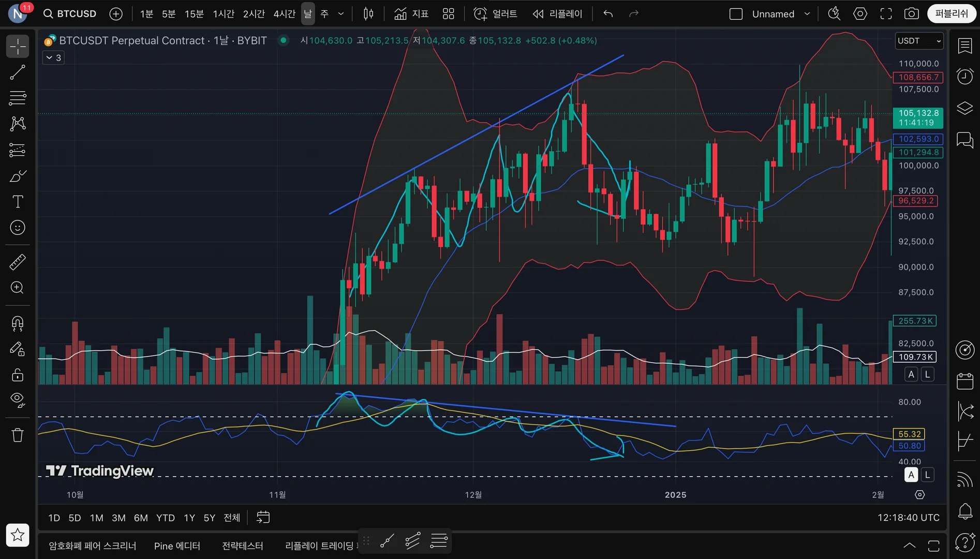Expand the Unnamed layout dropdown
This screenshot has height=559, width=980.
pyautogui.click(x=807, y=14)
